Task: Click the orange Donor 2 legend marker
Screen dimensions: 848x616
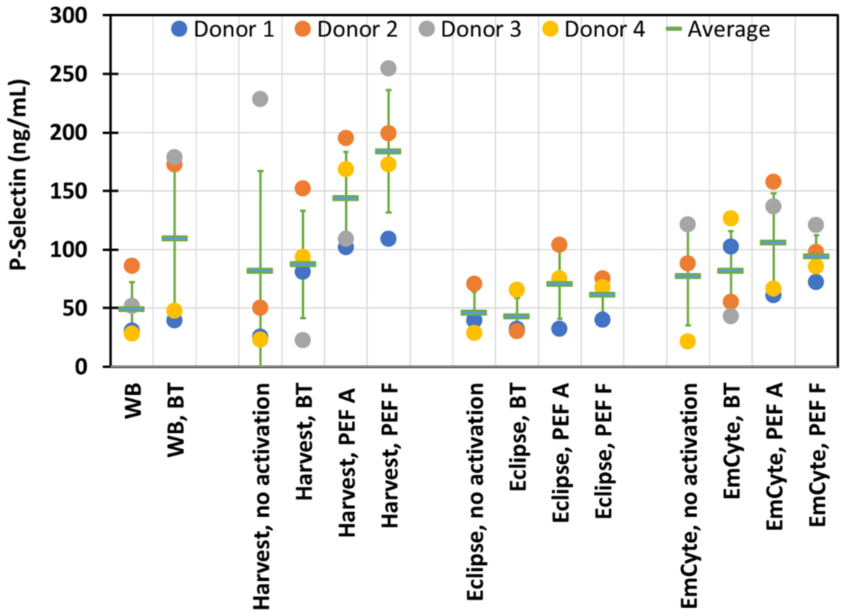Action: 303,29
